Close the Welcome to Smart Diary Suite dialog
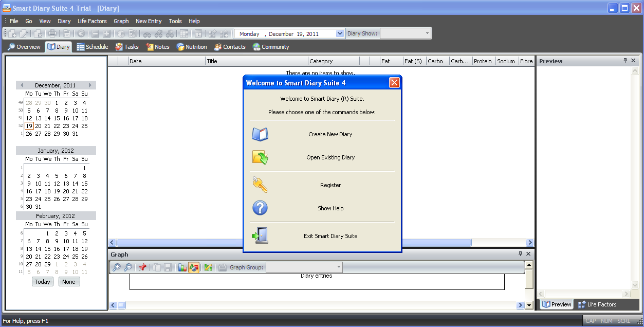The image size is (644, 327). 394,83
